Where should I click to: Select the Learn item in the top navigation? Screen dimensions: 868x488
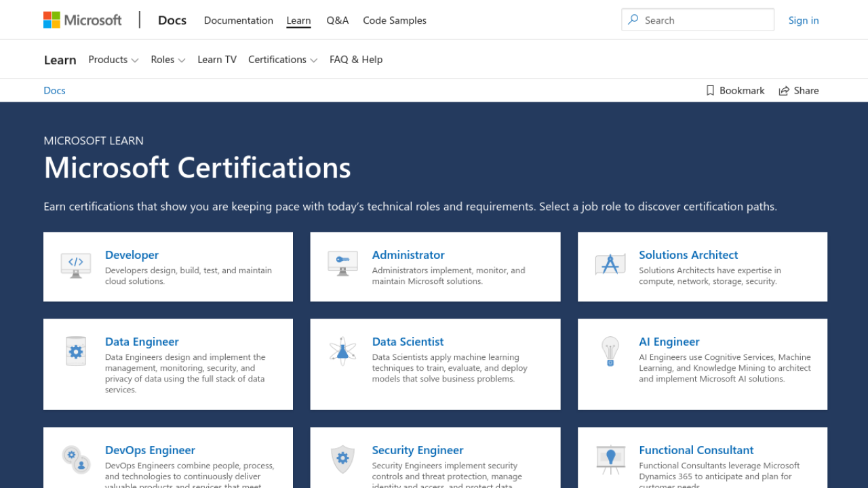tap(298, 20)
